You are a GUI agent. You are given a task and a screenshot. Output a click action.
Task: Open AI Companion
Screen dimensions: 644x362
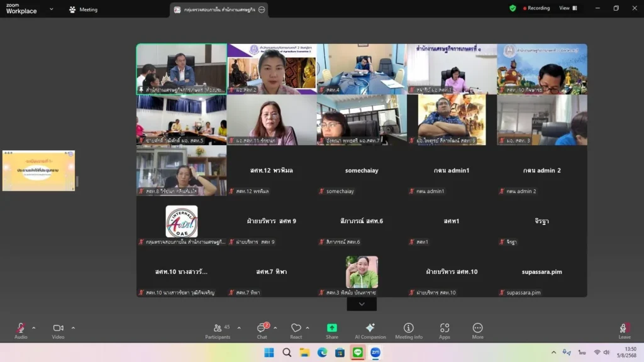(x=370, y=331)
